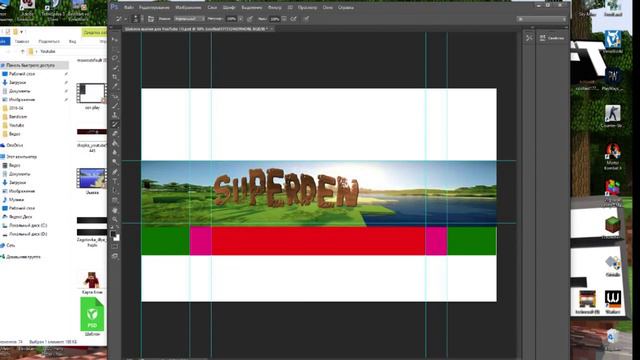Select the Hand tool
Screen dimensions: 640x360
pos(115,210)
